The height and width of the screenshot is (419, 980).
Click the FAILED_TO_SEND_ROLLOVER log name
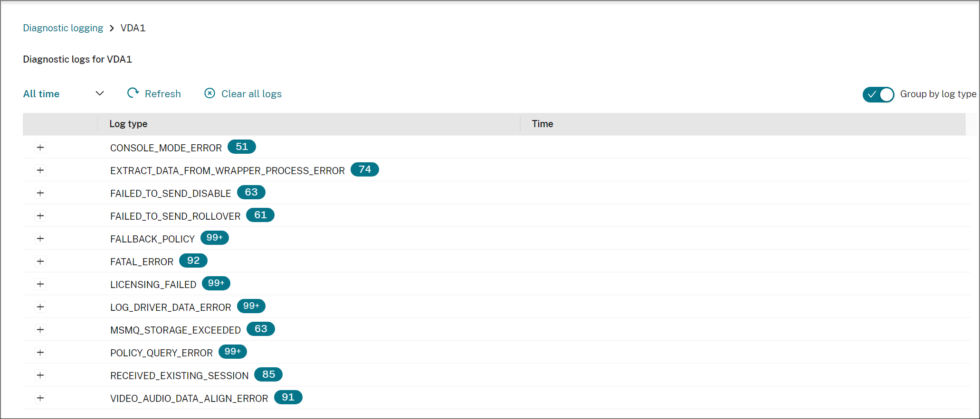tap(175, 216)
